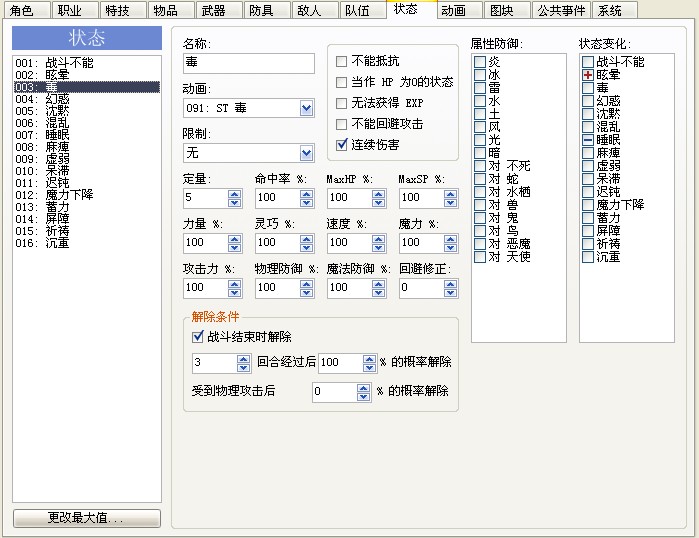Go to the 特技 tab
699x538 pixels.
(123, 10)
